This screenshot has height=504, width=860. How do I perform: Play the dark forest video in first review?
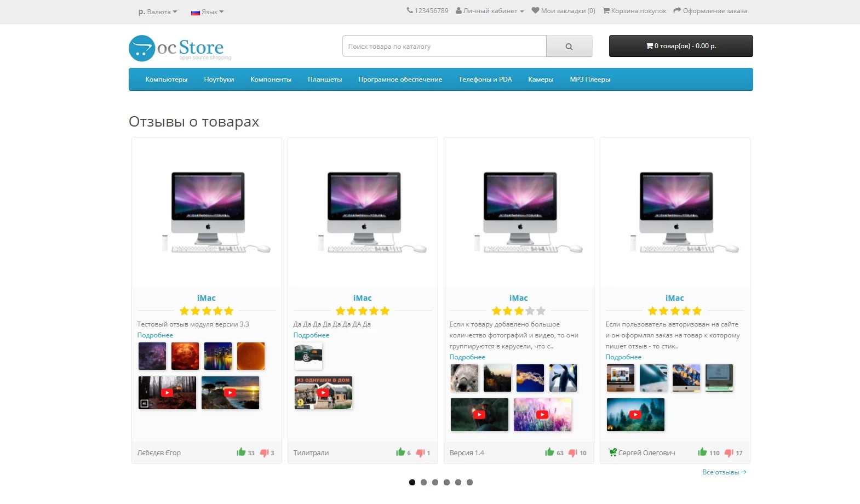pos(167,393)
